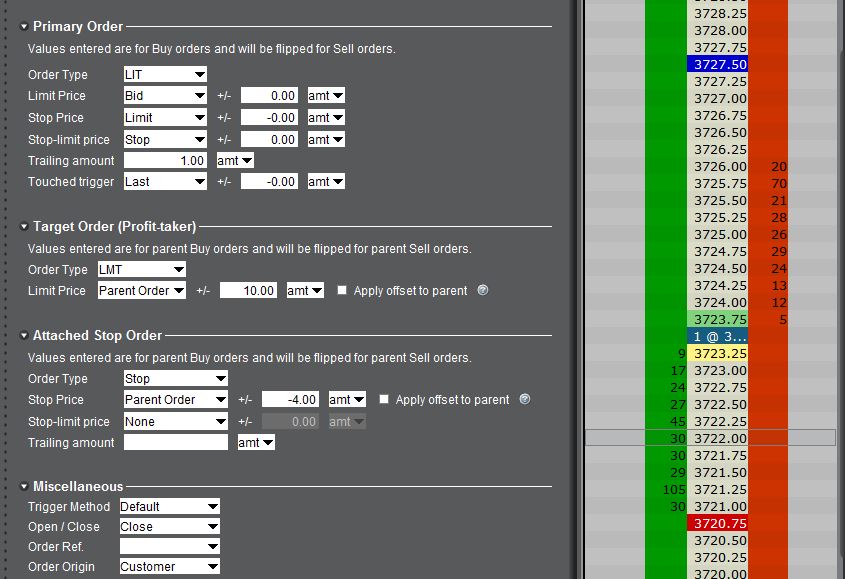Collapse the Miscellaneous section
The image size is (845, 579).
point(24,486)
